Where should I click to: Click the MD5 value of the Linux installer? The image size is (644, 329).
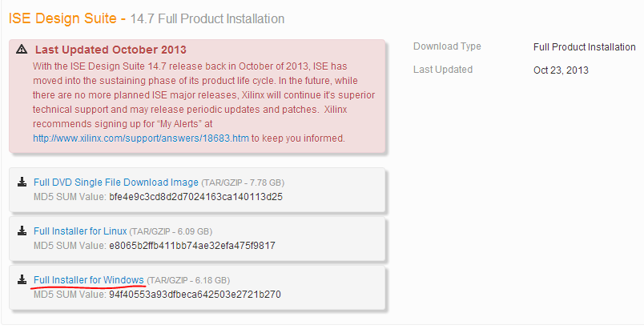192,245
